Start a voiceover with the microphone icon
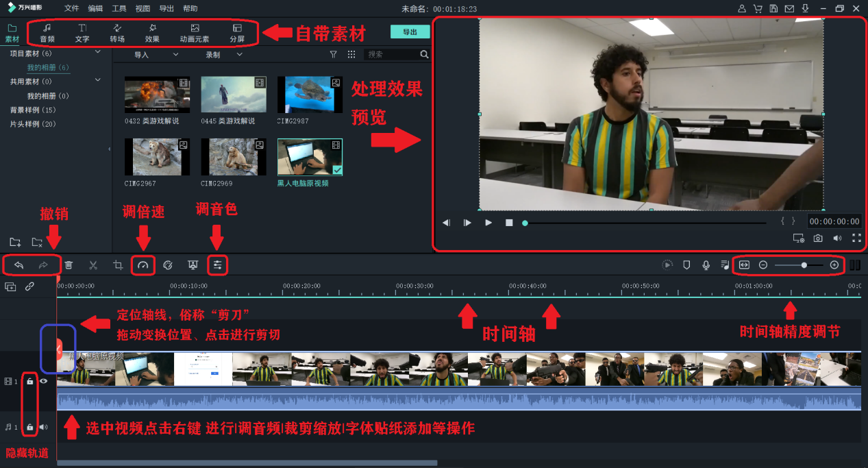The image size is (868, 468). click(706, 265)
